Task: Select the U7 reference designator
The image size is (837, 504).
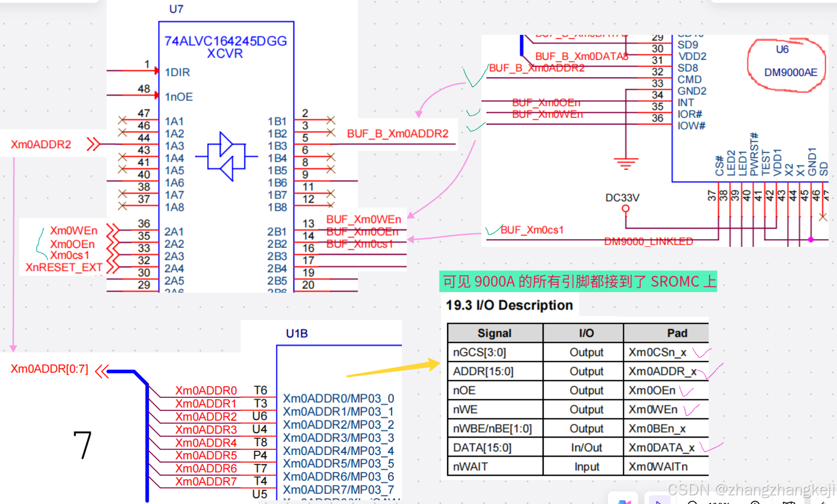Action: pos(176,9)
